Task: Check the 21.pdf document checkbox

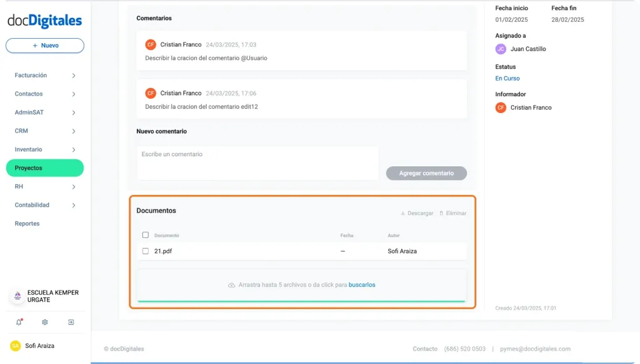Action: (145, 250)
